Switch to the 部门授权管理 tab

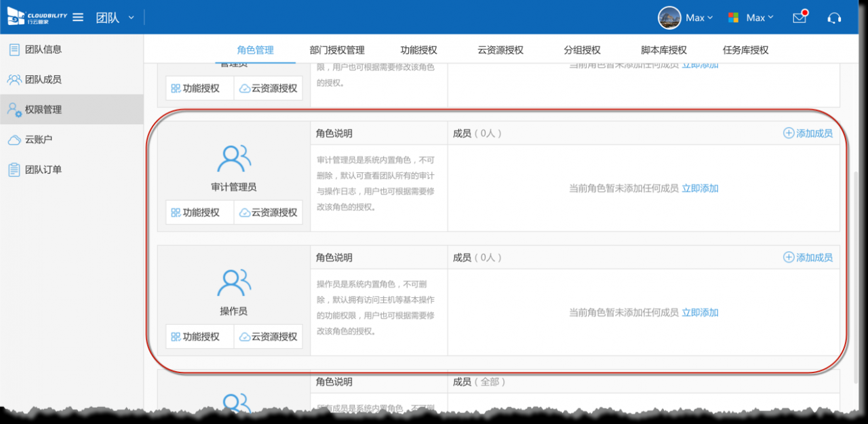(337, 50)
